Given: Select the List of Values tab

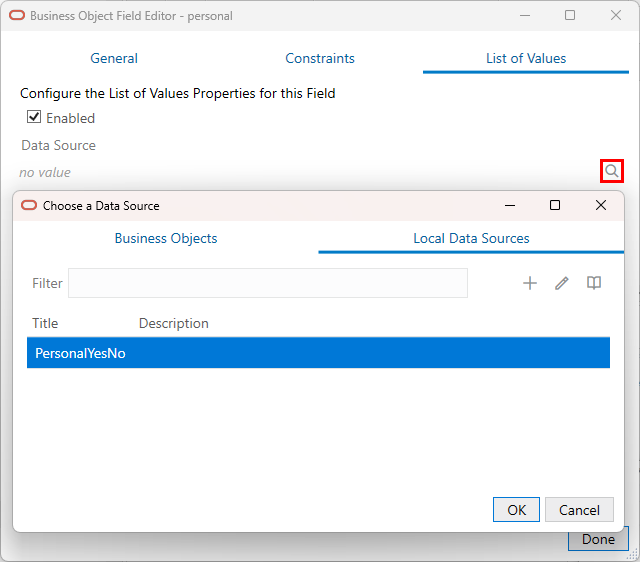Looking at the screenshot, I should pos(526,58).
